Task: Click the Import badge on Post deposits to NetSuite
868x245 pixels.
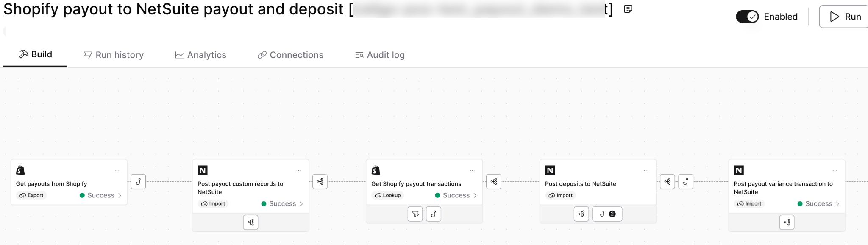Action: pyautogui.click(x=561, y=195)
